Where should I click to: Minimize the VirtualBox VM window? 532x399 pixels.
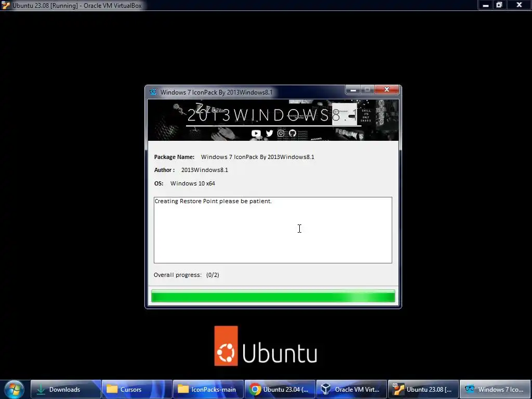pyautogui.click(x=486, y=5)
